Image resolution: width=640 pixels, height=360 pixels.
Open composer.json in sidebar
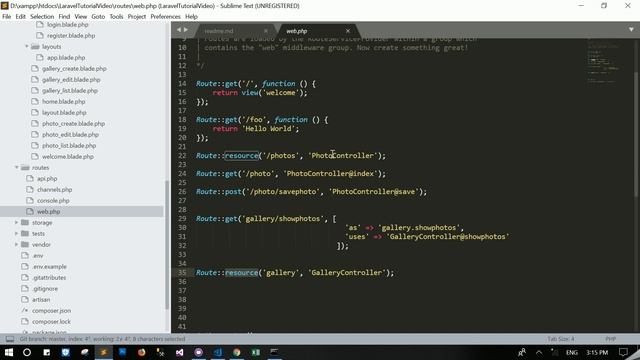tap(51, 311)
